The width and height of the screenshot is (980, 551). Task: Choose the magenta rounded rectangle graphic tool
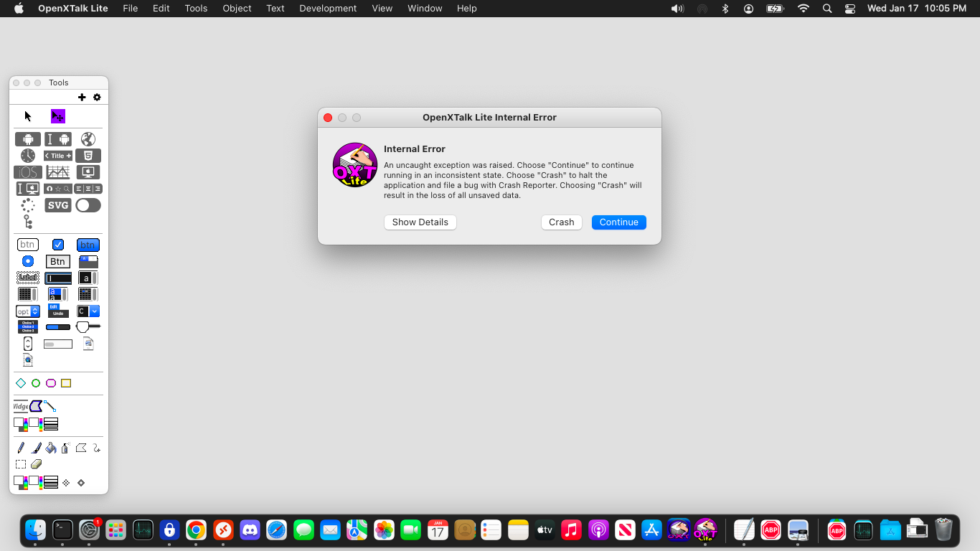point(51,383)
